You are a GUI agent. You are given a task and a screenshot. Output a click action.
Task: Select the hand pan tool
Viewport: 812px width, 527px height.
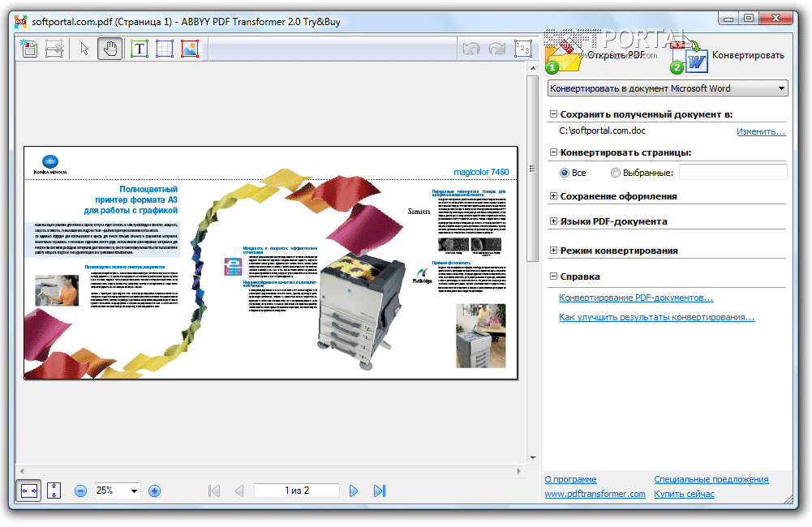point(110,49)
